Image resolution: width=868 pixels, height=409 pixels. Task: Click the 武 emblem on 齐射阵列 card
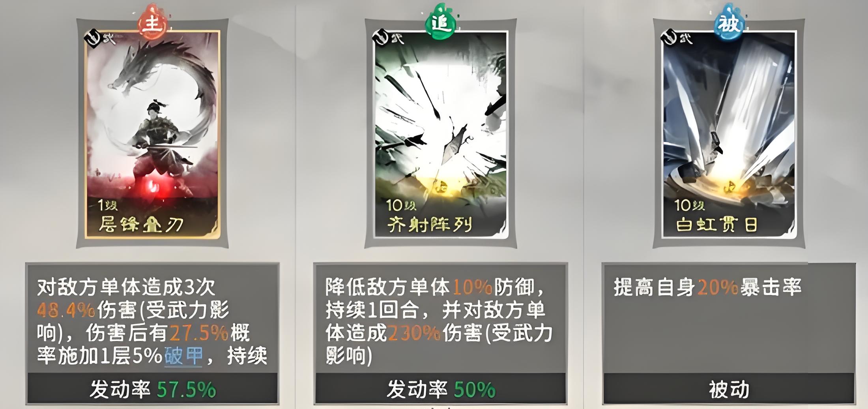point(387,38)
